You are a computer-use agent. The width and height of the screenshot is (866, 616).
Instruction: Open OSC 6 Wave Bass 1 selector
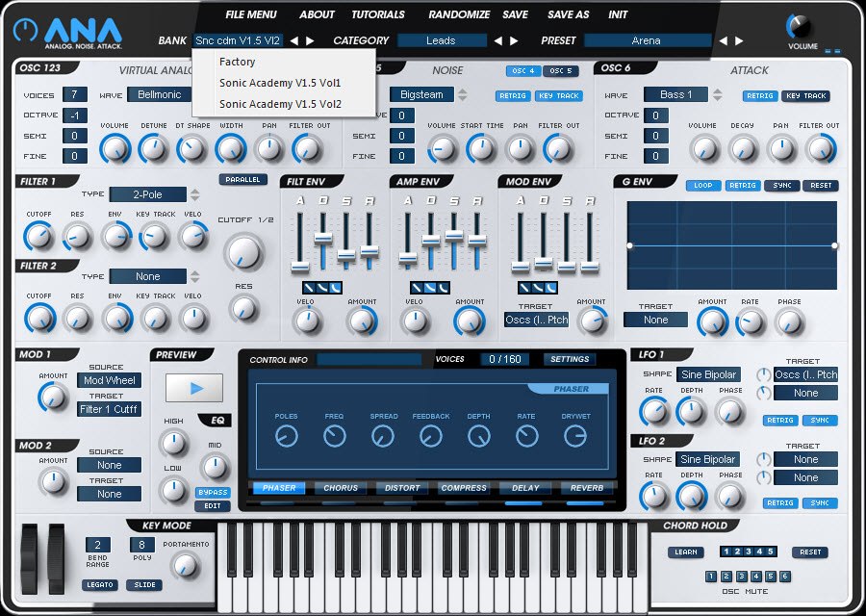pyautogui.click(x=676, y=94)
